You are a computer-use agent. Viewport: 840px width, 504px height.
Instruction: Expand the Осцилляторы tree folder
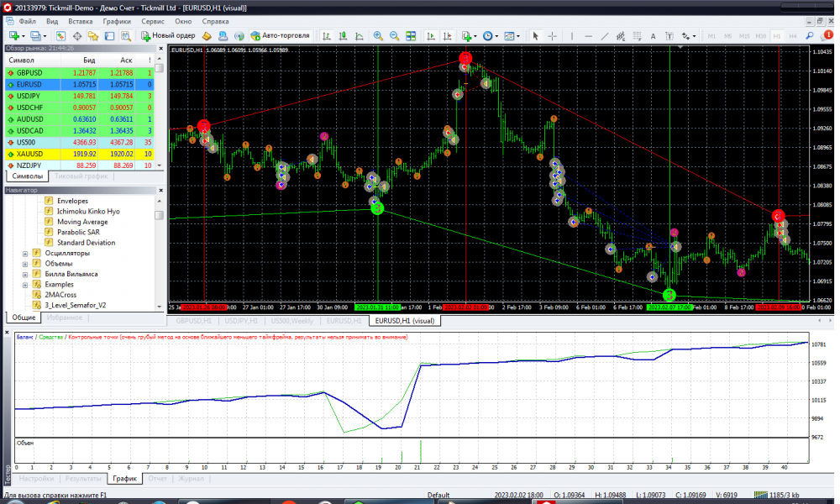click(25, 254)
